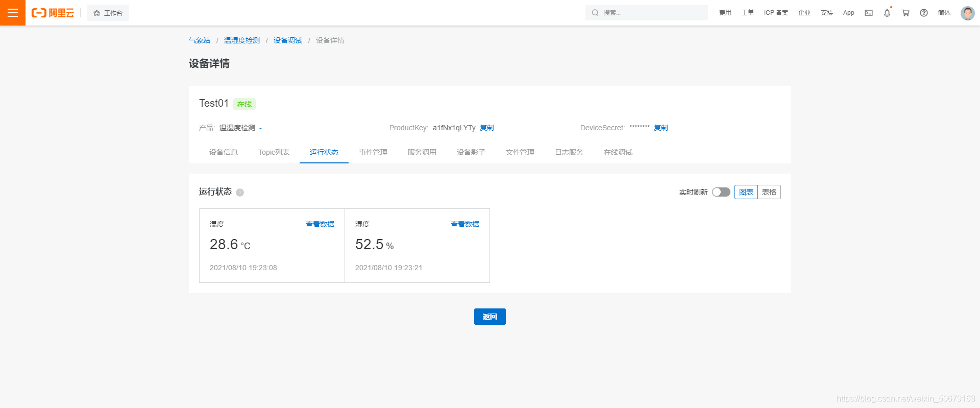Click the Alibaba Cloud logo
This screenshot has height=408, width=980.
[53, 13]
